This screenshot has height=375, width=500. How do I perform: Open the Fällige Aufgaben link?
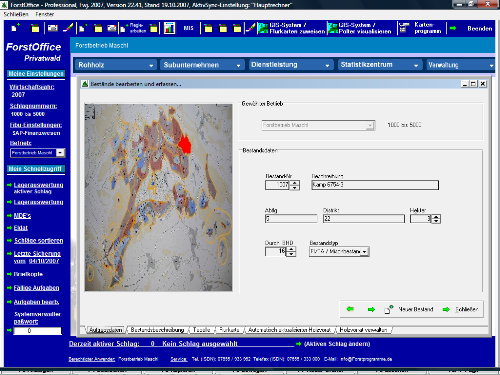click(x=37, y=288)
